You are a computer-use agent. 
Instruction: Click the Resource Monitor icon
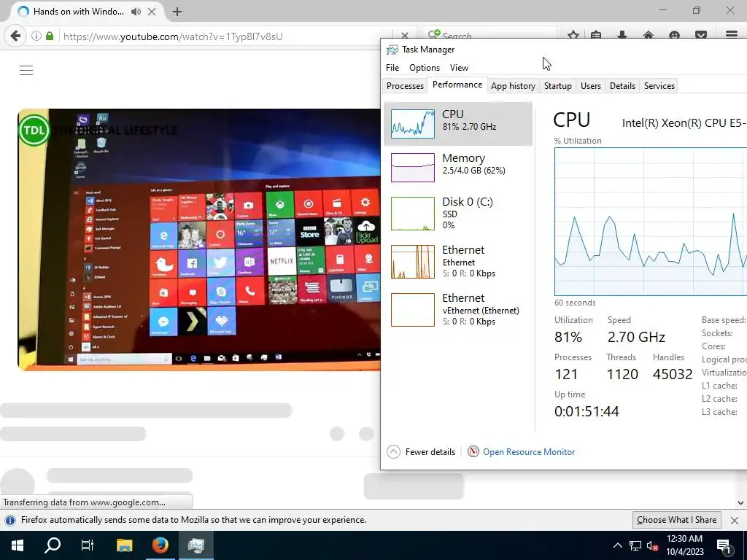click(x=473, y=451)
